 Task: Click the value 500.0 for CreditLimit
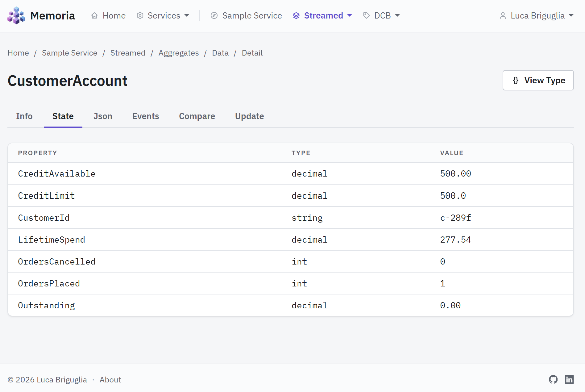453,196
